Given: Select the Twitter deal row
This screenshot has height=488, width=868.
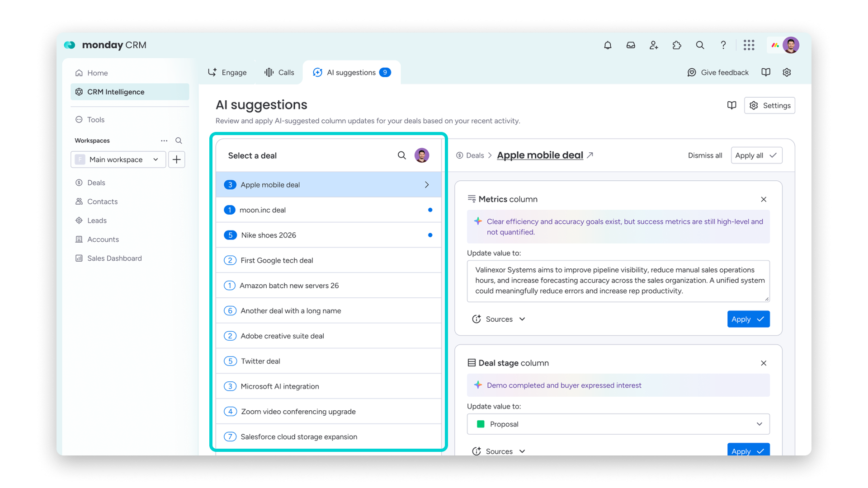Looking at the screenshot, I should click(329, 361).
